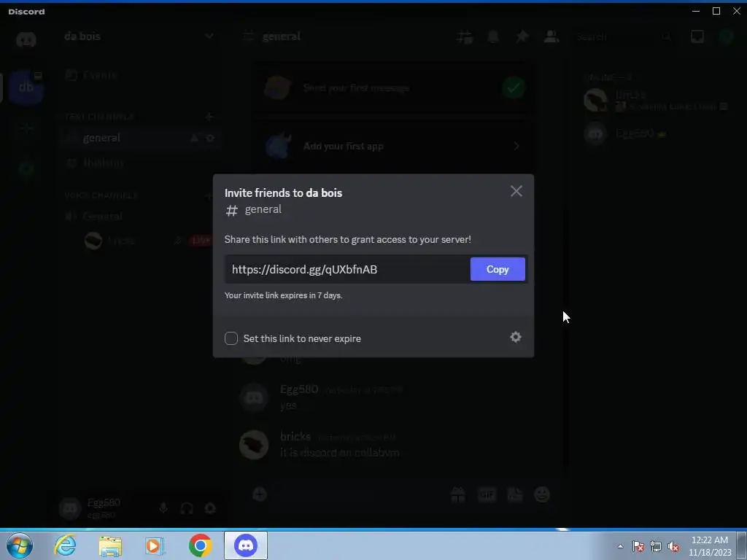This screenshot has width=747, height=560.
Task: Open Add your first app card
Action: (x=393, y=146)
